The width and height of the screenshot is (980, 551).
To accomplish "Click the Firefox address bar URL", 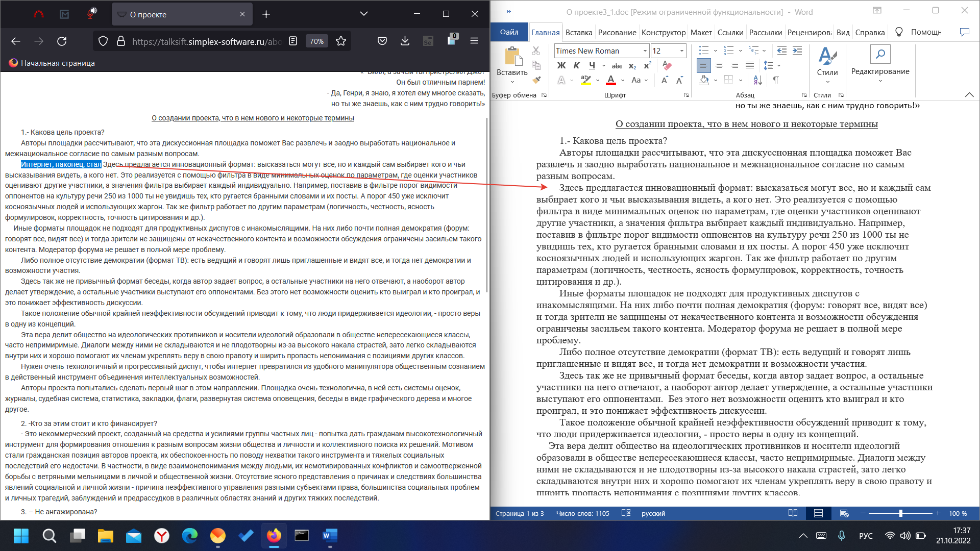I will 207,41.
